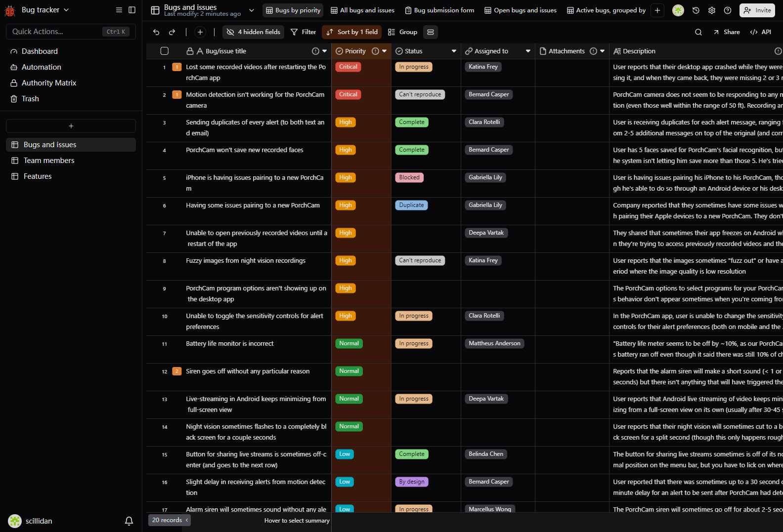Click 4 hidden fields button
This screenshot has height=532, width=783.
click(253, 32)
